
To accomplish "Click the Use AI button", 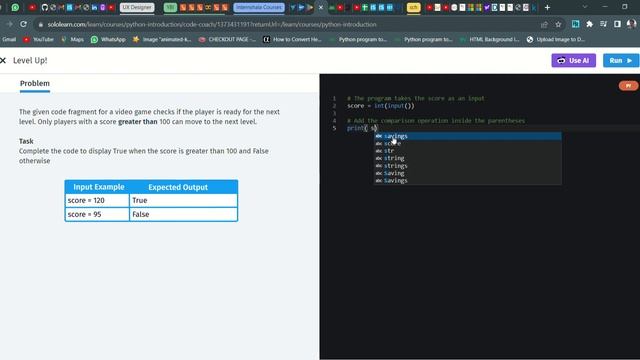I will (x=573, y=60).
